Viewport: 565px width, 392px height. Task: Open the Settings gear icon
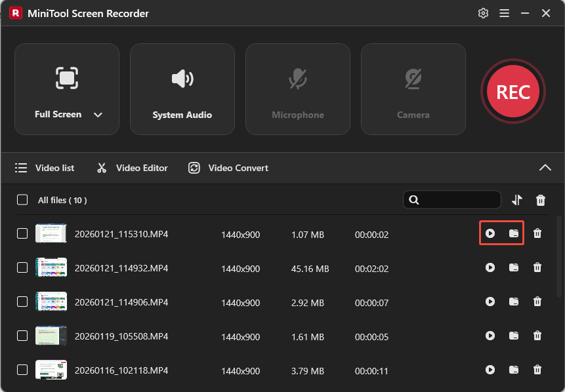483,12
